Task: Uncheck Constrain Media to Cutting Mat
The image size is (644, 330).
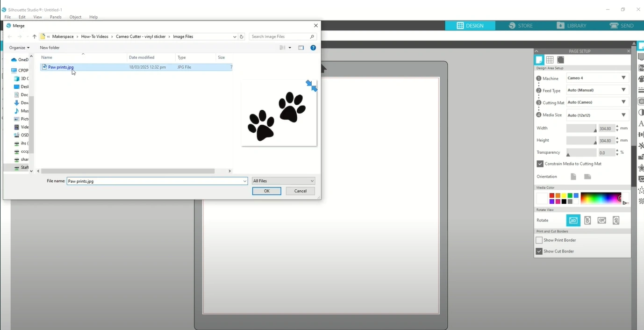Action: [x=540, y=164]
